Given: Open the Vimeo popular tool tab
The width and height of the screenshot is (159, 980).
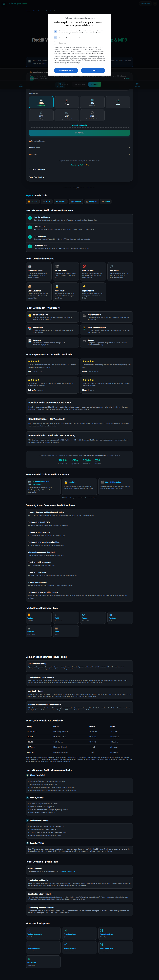Looking at the screenshot, I should pyautogui.click(x=106, y=202).
